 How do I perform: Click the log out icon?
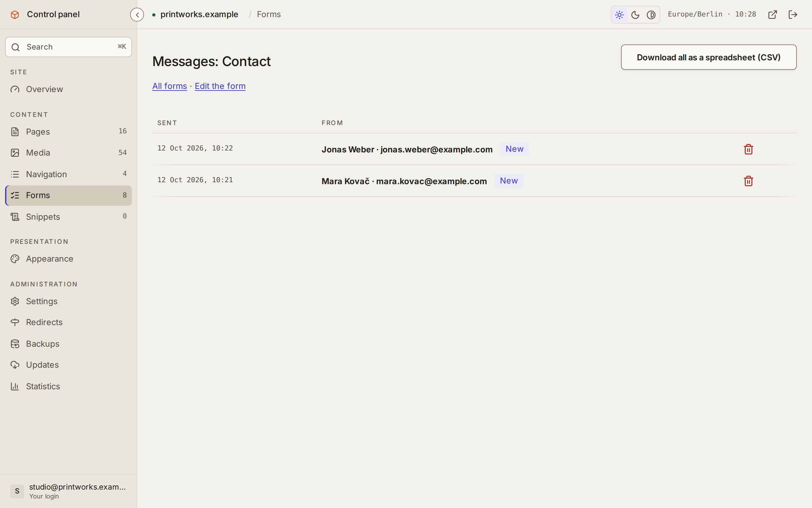pyautogui.click(x=793, y=15)
